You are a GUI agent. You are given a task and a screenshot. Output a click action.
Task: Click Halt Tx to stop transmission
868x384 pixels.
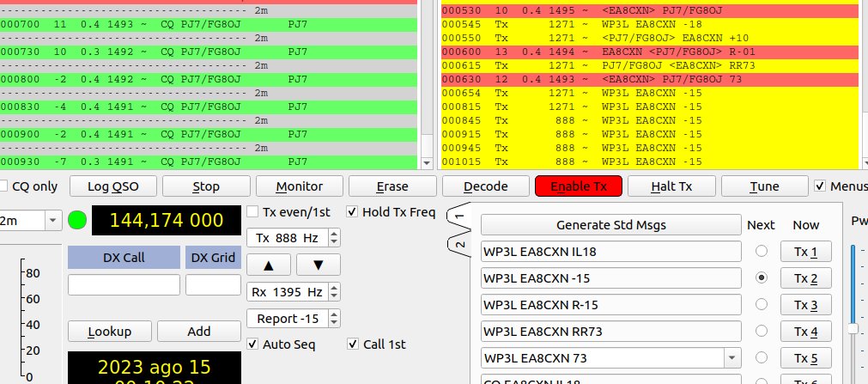tap(671, 186)
